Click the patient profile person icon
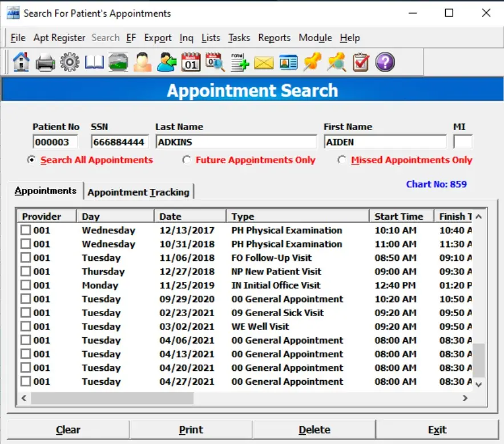The width and height of the screenshot is (504, 444). click(x=142, y=62)
